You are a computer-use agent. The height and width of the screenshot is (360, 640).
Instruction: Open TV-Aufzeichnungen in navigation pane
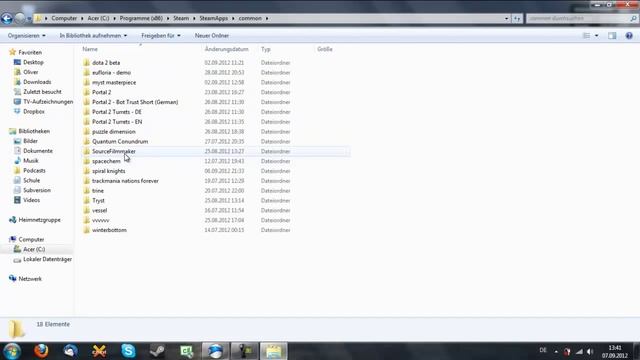coord(48,102)
